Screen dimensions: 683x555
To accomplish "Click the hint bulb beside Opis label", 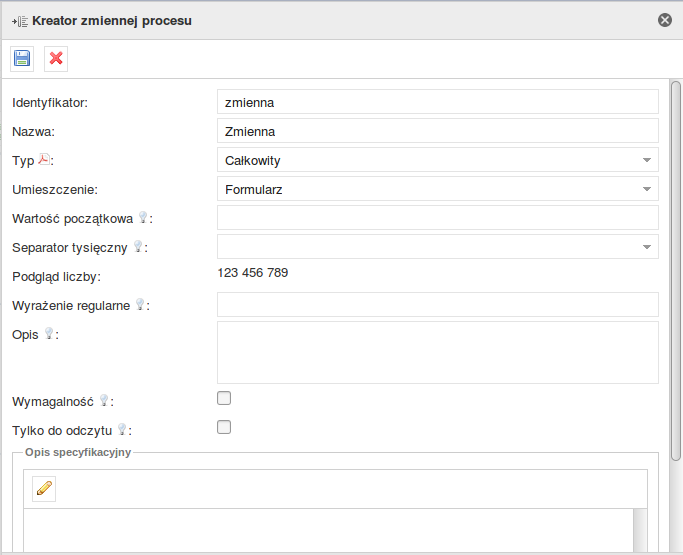I will [48, 334].
